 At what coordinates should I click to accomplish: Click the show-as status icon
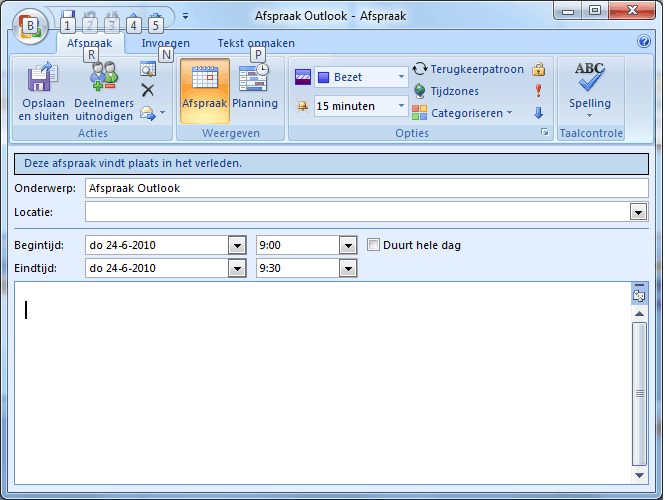click(303, 77)
